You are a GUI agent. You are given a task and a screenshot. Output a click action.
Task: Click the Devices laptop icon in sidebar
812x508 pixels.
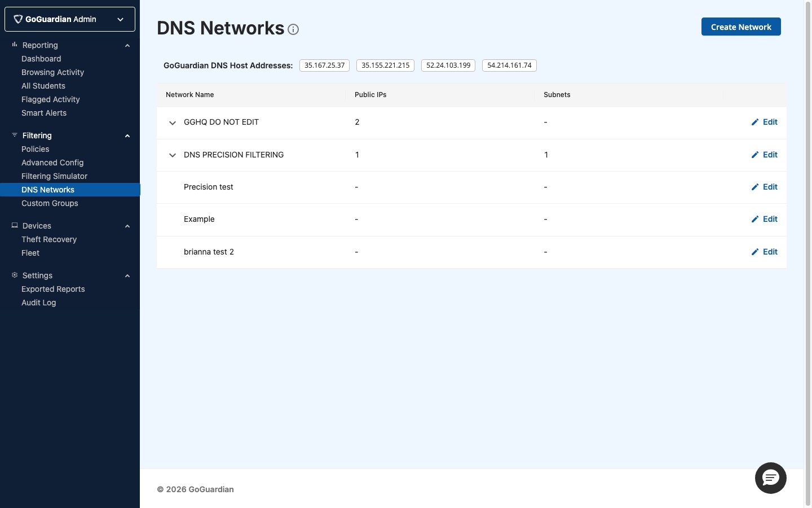pos(15,225)
